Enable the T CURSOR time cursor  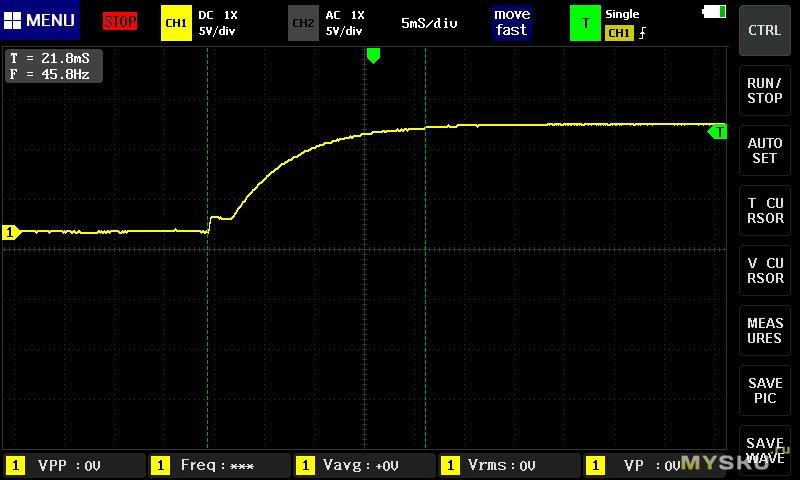pos(765,211)
